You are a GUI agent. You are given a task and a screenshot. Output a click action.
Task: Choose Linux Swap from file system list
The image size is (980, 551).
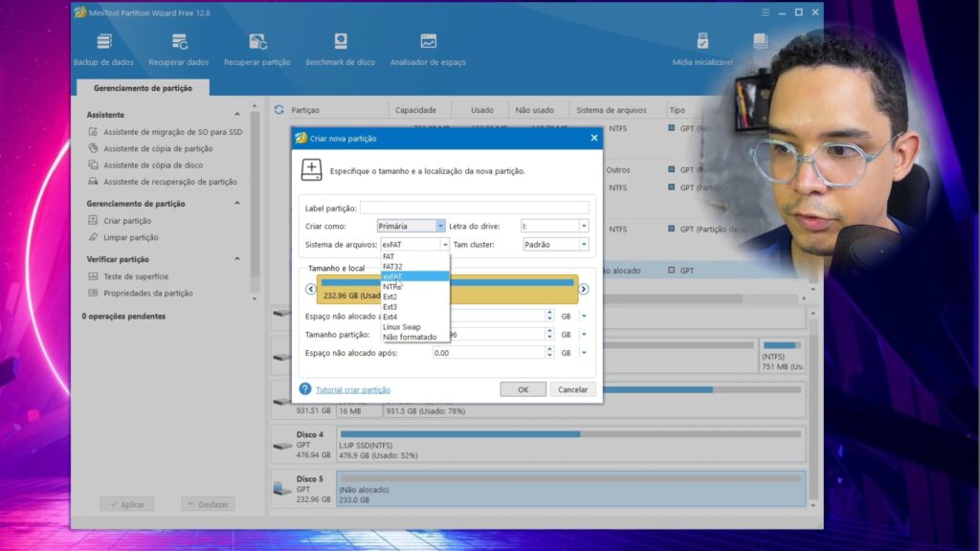click(415, 327)
